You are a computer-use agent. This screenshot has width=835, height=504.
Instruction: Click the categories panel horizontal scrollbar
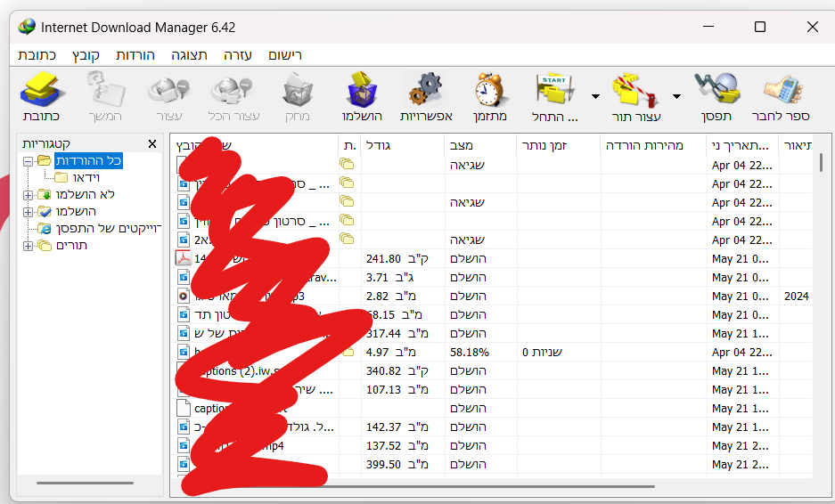[86, 483]
